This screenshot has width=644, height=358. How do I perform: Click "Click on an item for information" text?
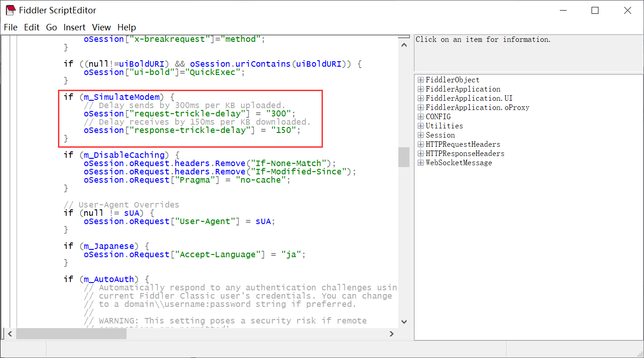(483, 40)
